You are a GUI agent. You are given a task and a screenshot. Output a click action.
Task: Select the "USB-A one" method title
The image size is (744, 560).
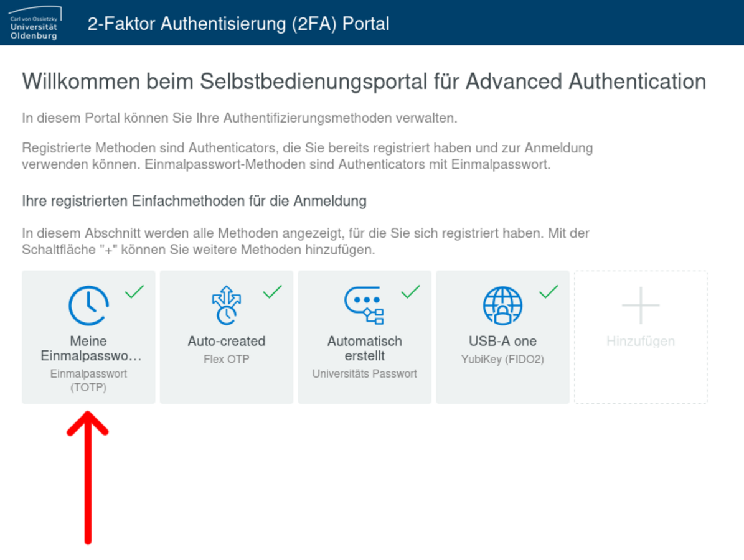(502, 341)
